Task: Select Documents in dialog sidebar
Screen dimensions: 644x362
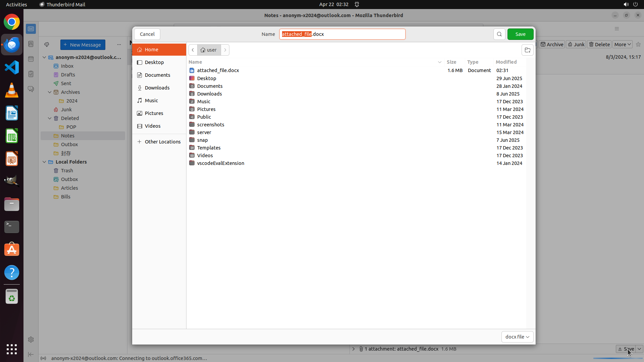Action: point(157,75)
